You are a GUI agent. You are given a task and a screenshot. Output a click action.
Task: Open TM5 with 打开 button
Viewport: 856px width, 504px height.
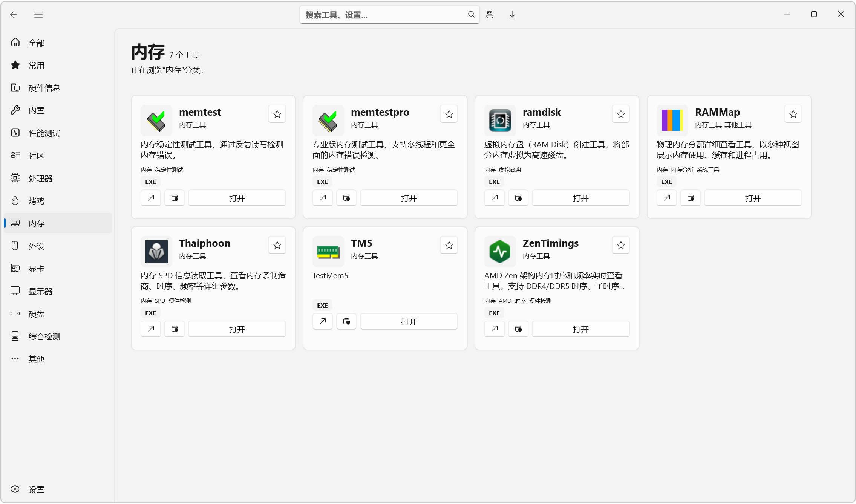[x=409, y=321]
